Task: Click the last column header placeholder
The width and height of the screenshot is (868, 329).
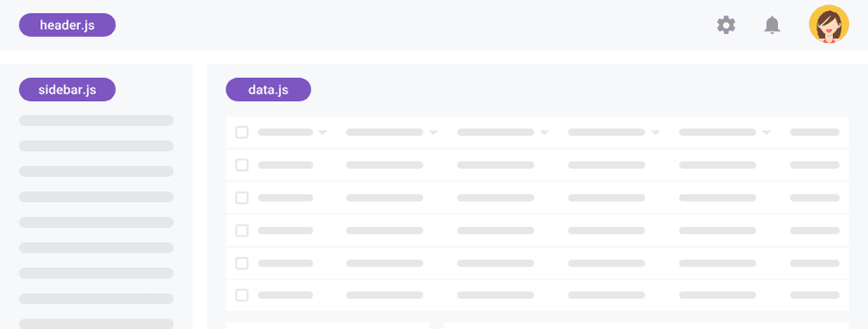Action: point(815,132)
